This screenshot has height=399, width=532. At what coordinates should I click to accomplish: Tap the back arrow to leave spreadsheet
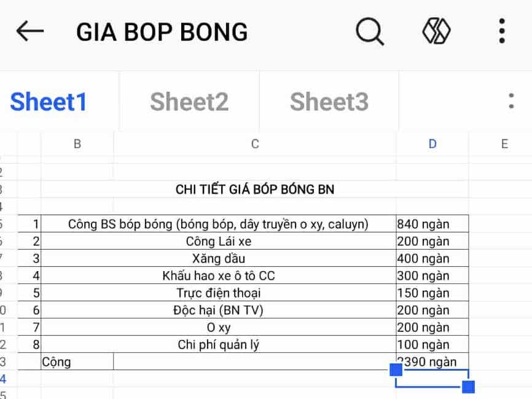[x=28, y=31]
